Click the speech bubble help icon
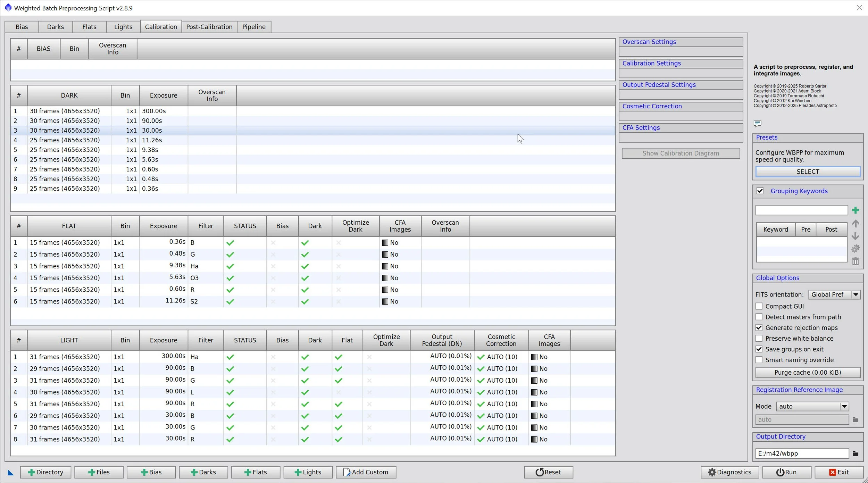Screen dimensions: 868x483 (x=757, y=123)
